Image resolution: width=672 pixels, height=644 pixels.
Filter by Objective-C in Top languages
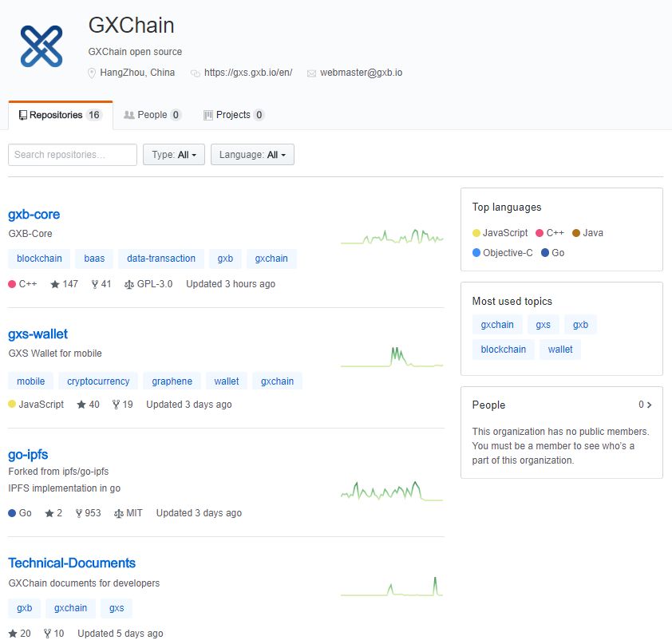point(502,253)
